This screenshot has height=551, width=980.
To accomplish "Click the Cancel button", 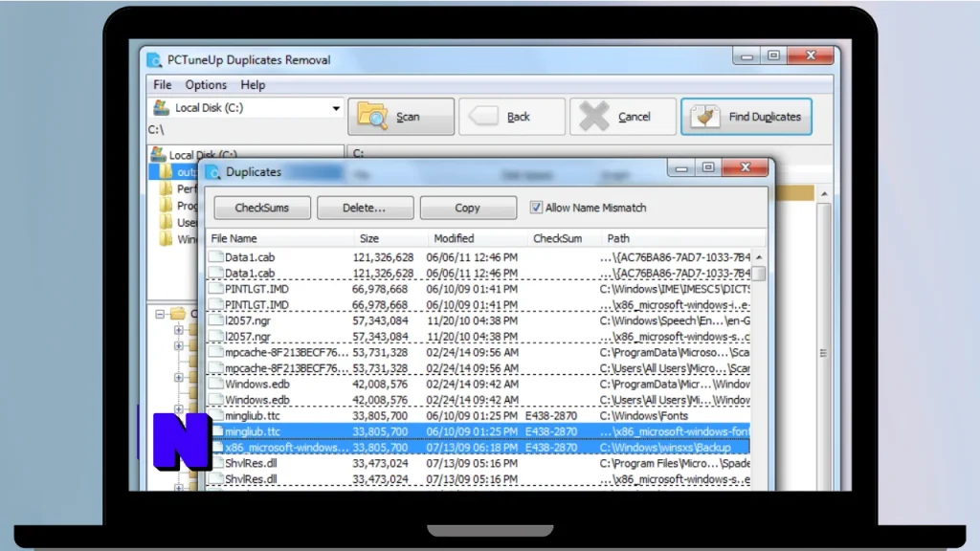I will 622,116.
